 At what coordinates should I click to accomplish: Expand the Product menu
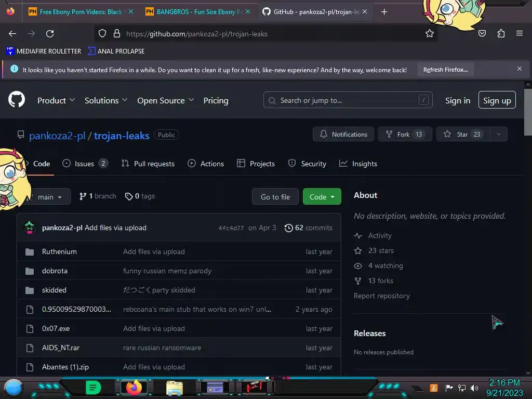tap(56, 100)
